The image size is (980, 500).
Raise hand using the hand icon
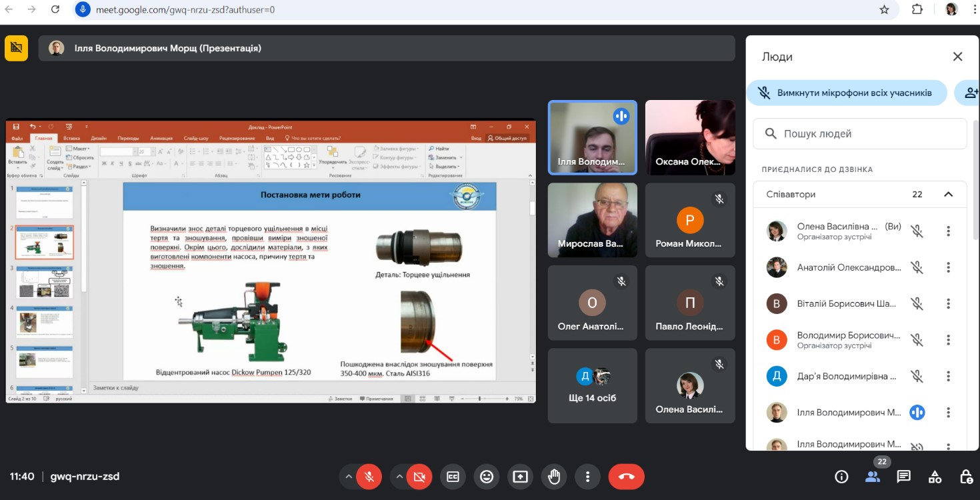(554, 477)
